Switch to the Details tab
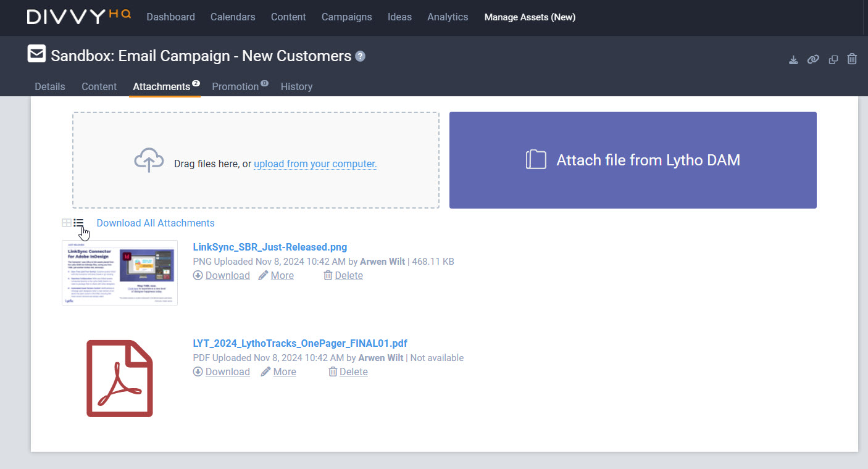868x469 pixels. point(50,86)
